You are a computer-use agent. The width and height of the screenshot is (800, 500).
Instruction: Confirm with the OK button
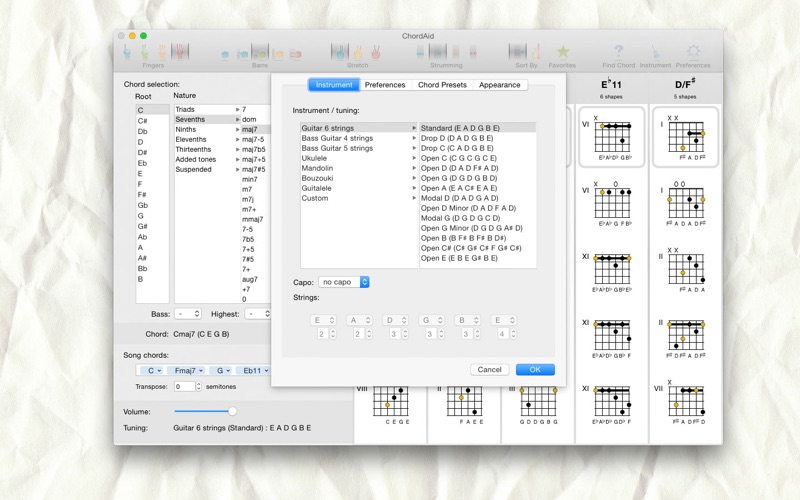pos(535,369)
